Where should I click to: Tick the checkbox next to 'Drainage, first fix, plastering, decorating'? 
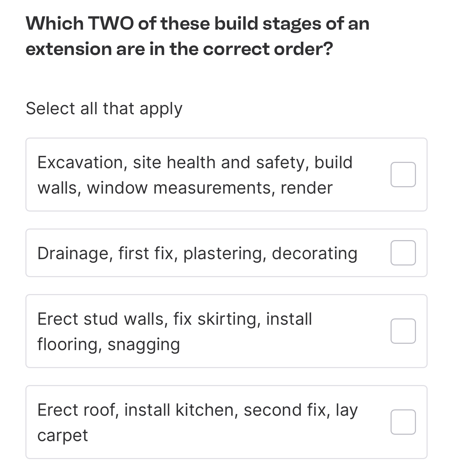403,253
